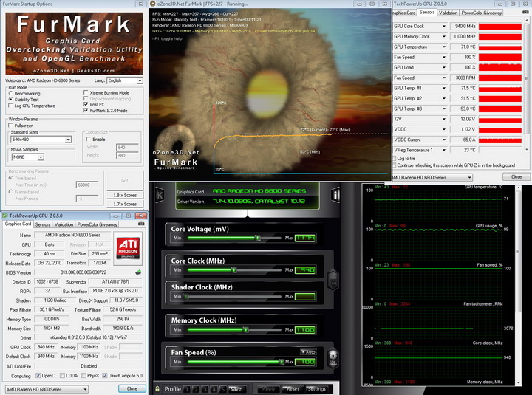Click Close in GPU-Z Sensors window
The width and height of the screenshot is (532, 395).
(516, 176)
